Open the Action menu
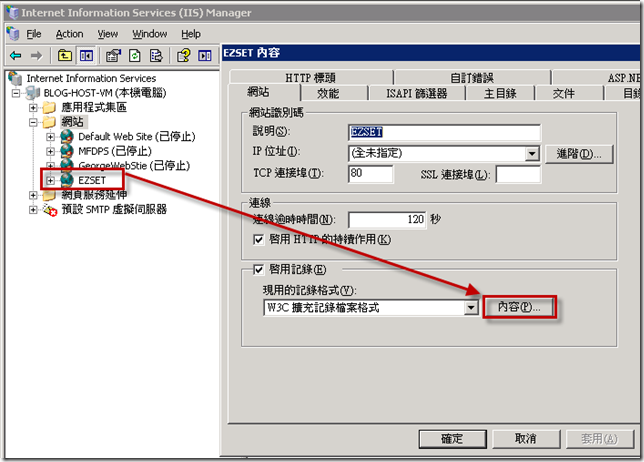The width and height of the screenshot is (644, 462). [69, 34]
